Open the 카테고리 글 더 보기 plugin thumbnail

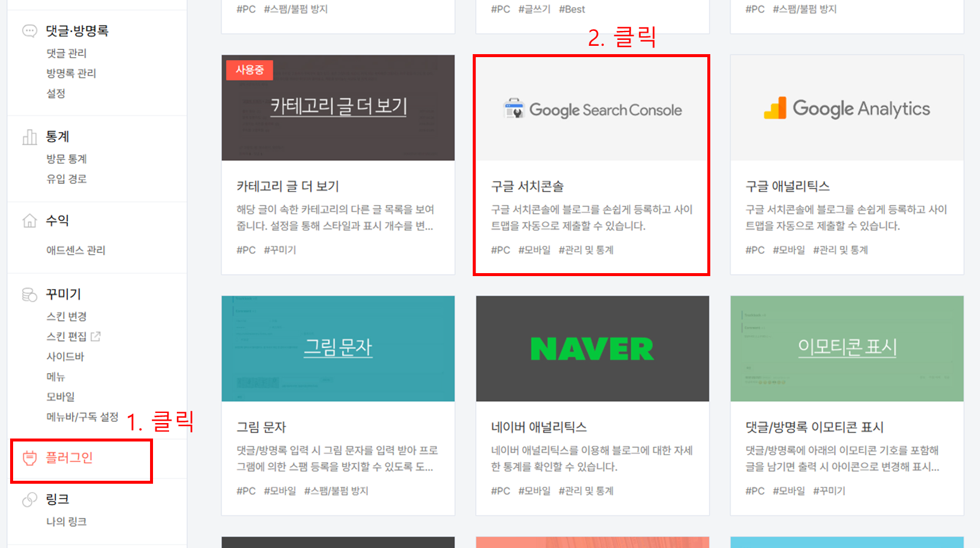[338, 108]
